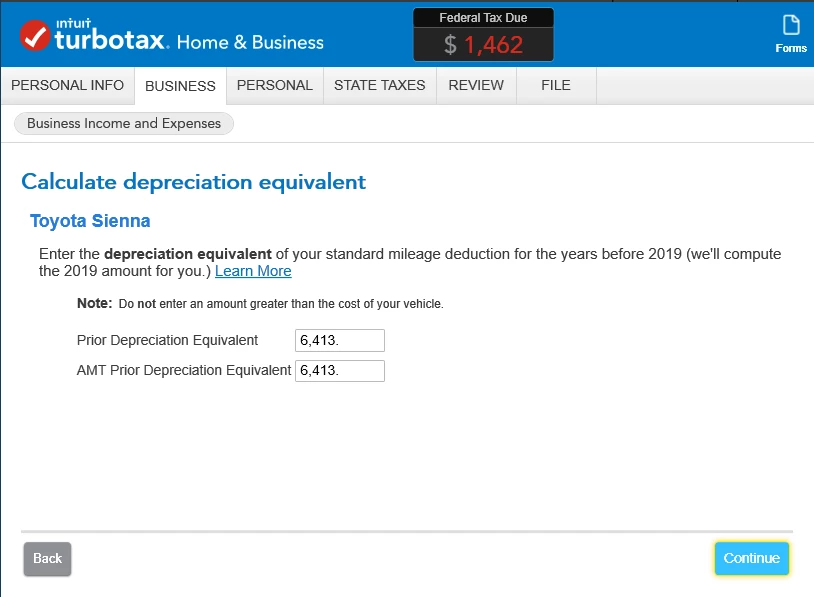Go to the PERSONAL tab

pyautogui.click(x=275, y=85)
